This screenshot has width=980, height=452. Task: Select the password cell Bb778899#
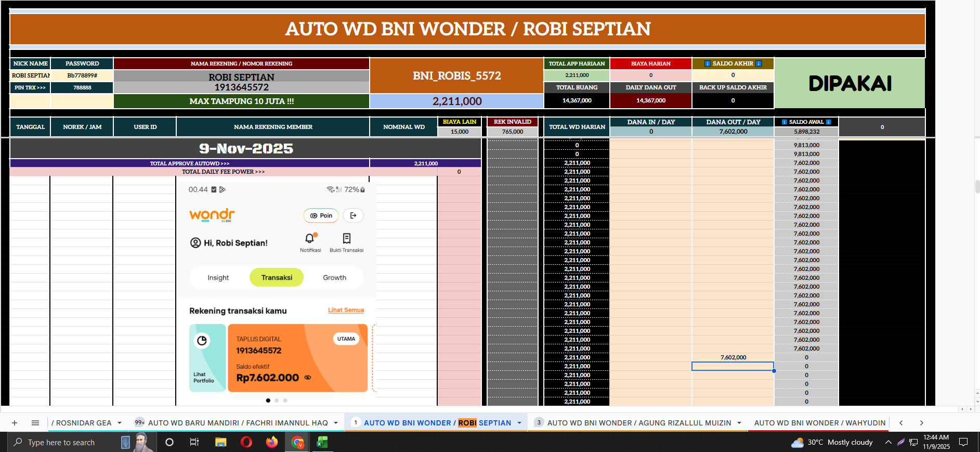[x=82, y=75]
